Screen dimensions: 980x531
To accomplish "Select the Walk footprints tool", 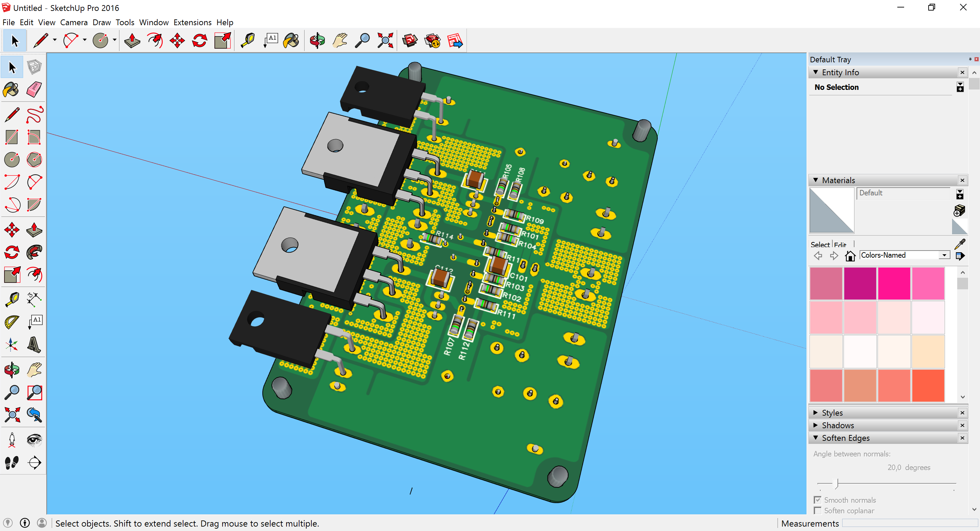I will coord(12,462).
